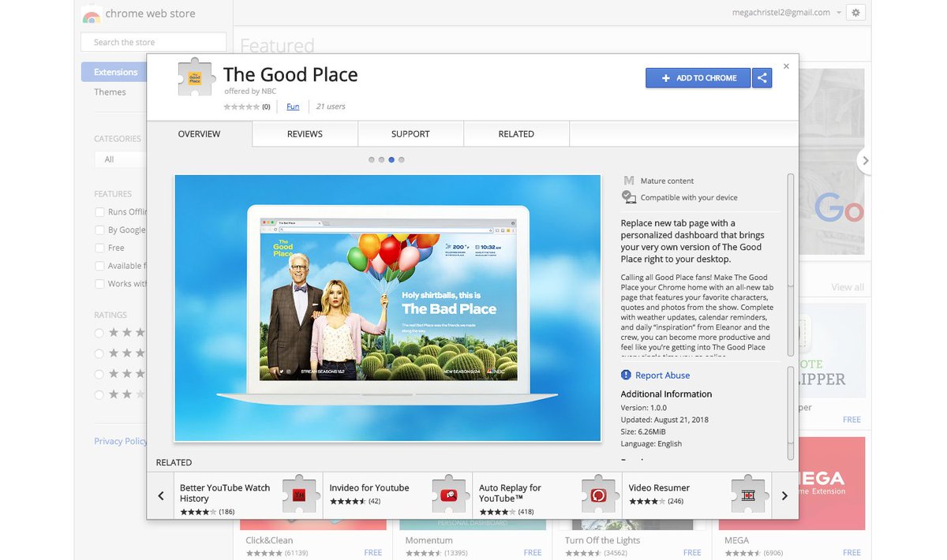Click the MEGA extension thumbnail
The height and width of the screenshot is (560, 947).
point(832,483)
